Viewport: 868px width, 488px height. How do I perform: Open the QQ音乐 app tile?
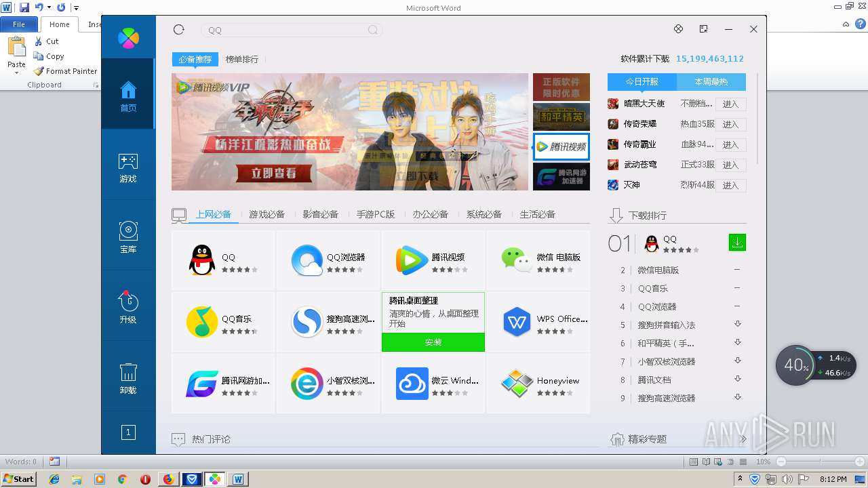click(x=223, y=323)
